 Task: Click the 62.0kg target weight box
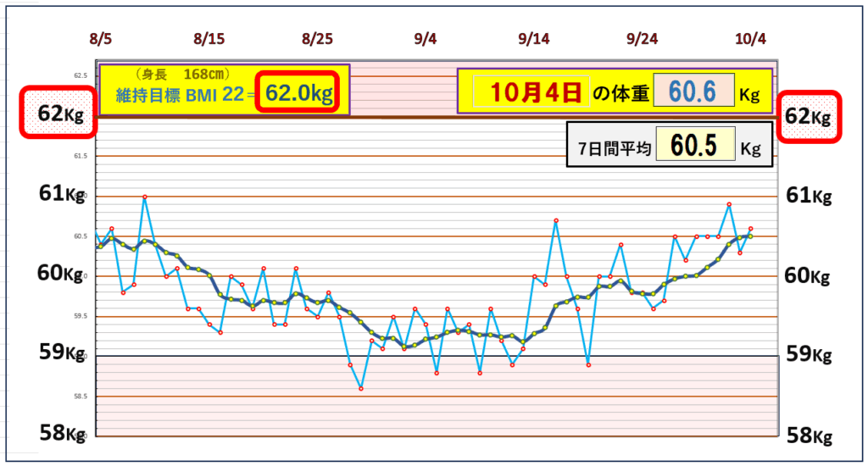click(298, 92)
